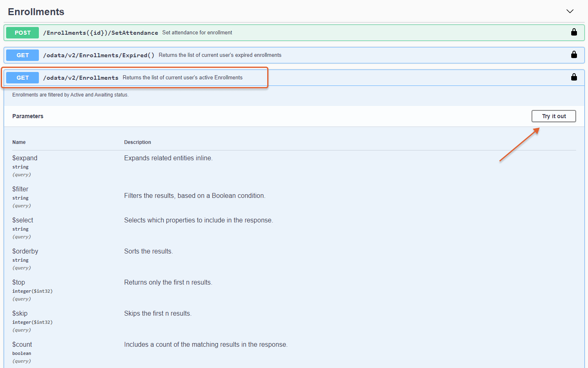Click the Name column header
Screen dimensions: 588x368
click(19, 142)
